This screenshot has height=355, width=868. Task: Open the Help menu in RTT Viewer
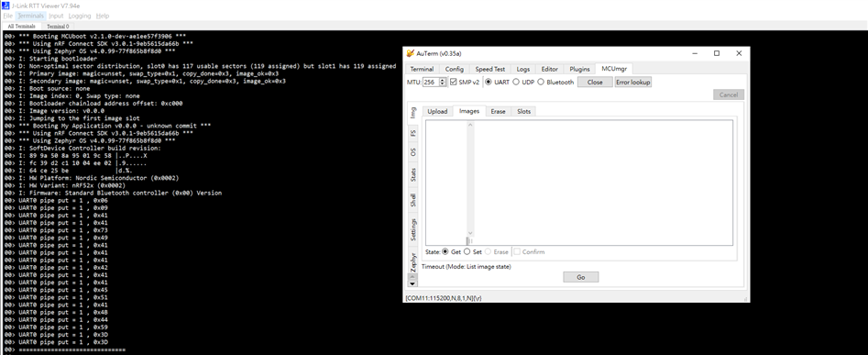[103, 16]
